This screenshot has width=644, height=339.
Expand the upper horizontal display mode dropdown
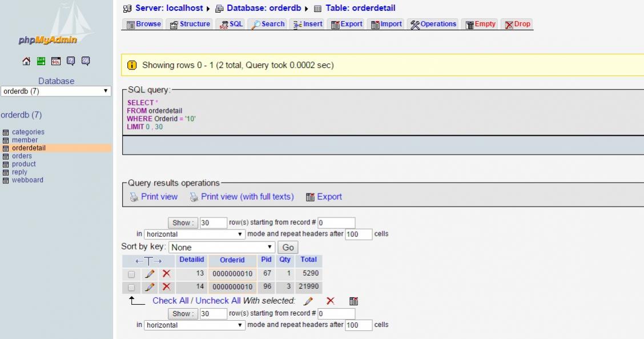pyautogui.click(x=195, y=234)
